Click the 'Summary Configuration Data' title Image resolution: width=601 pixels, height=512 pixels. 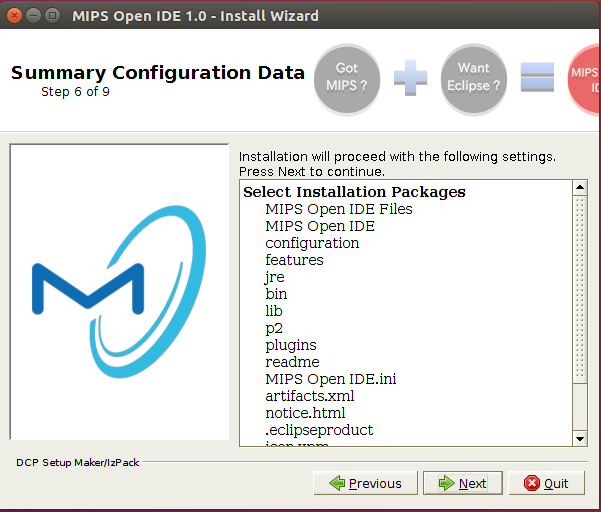[x=158, y=73]
